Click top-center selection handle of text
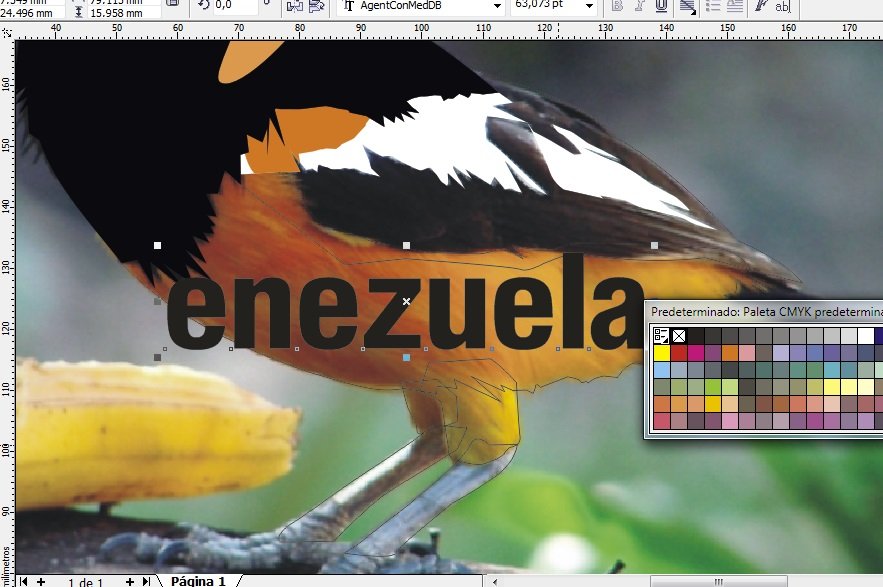Viewport: 883px width, 587px height. tap(407, 246)
